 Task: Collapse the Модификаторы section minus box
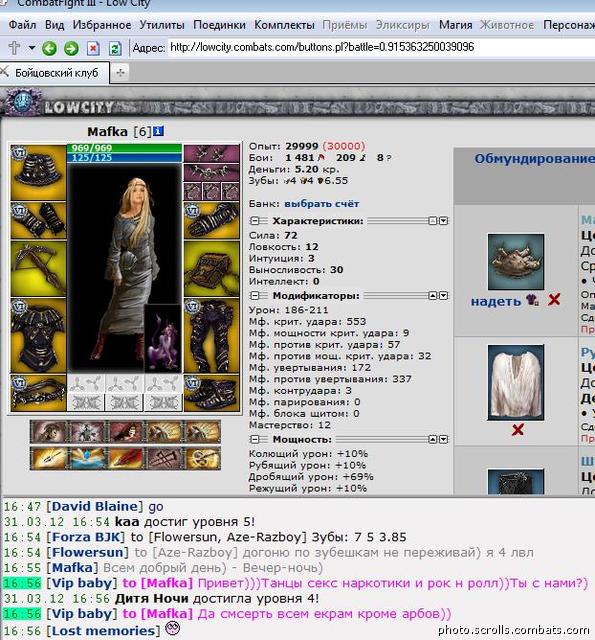click(x=255, y=296)
